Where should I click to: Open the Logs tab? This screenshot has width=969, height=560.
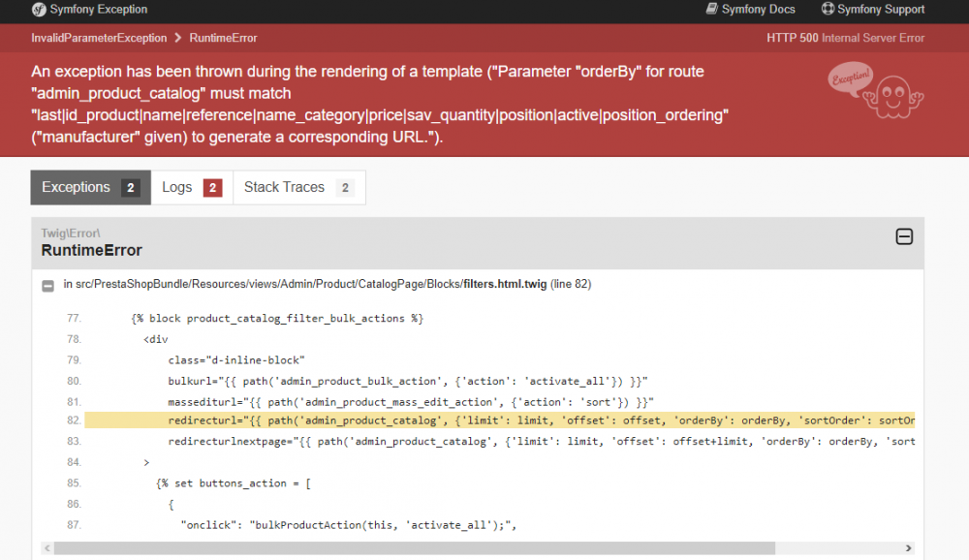[192, 188]
